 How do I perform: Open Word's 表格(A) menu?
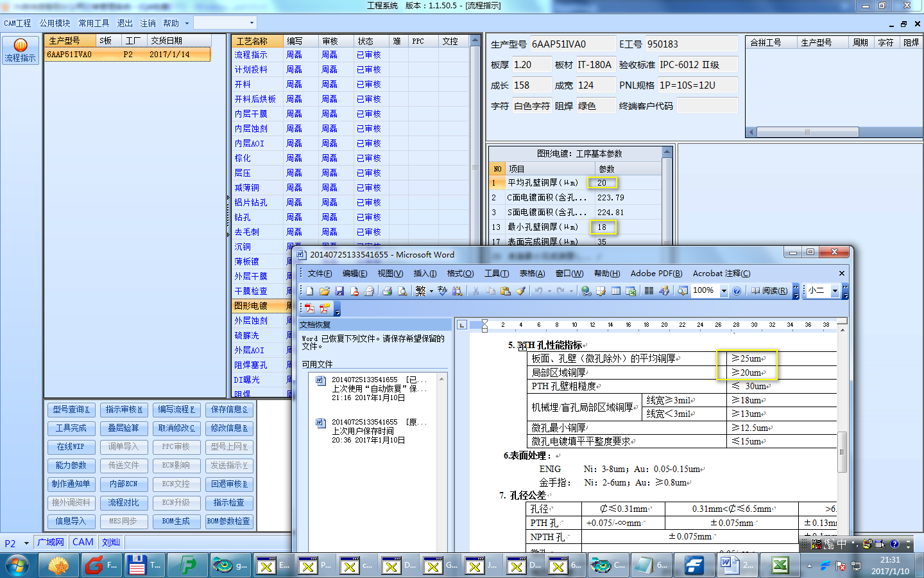[x=532, y=274]
